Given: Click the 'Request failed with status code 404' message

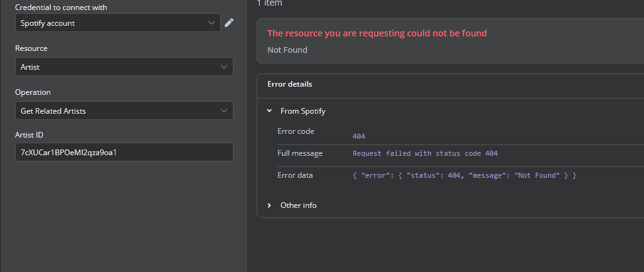Looking at the screenshot, I should pyautogui.click(x=425, y=153).
